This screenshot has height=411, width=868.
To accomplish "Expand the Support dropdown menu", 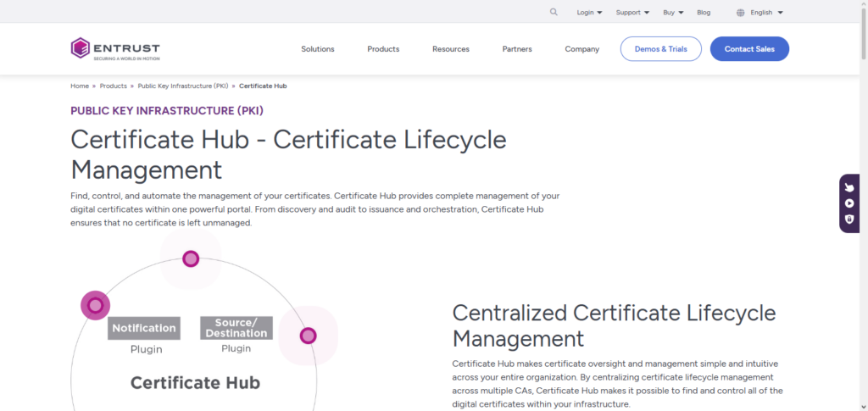I will [632, 12].
